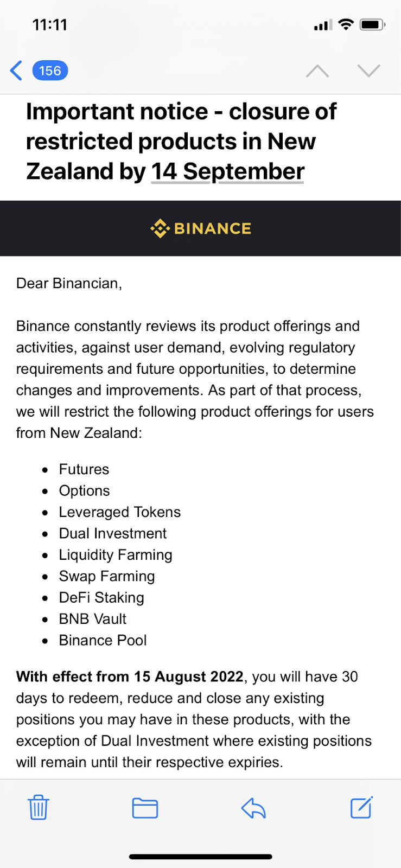Tap the 'Futures' list item
This screenshot has width=401, height=868.
click(84, 469)
